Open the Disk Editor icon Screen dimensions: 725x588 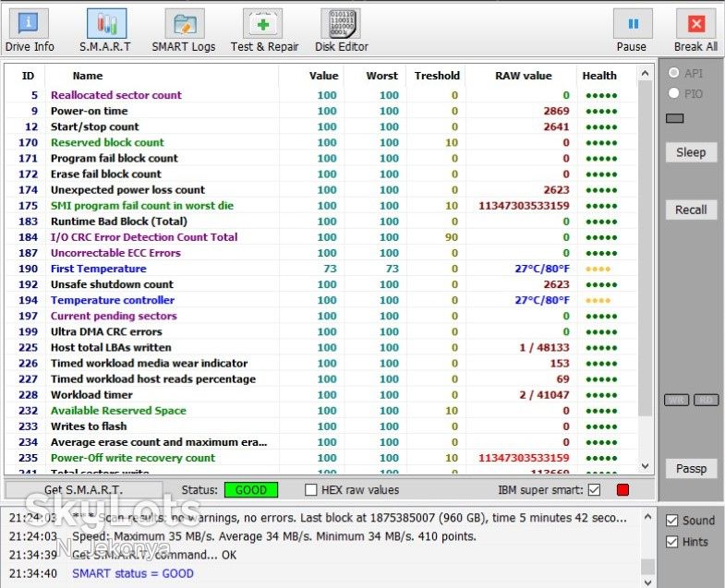pyautogui.click(x=341, y=24)
